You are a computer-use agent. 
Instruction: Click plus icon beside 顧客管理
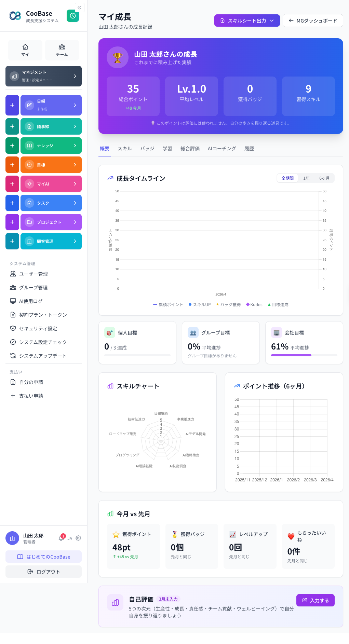pyautogui.click(x=12, y=241)
